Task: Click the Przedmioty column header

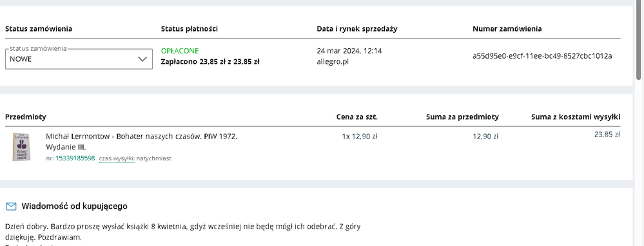Action: coord(26,117)
